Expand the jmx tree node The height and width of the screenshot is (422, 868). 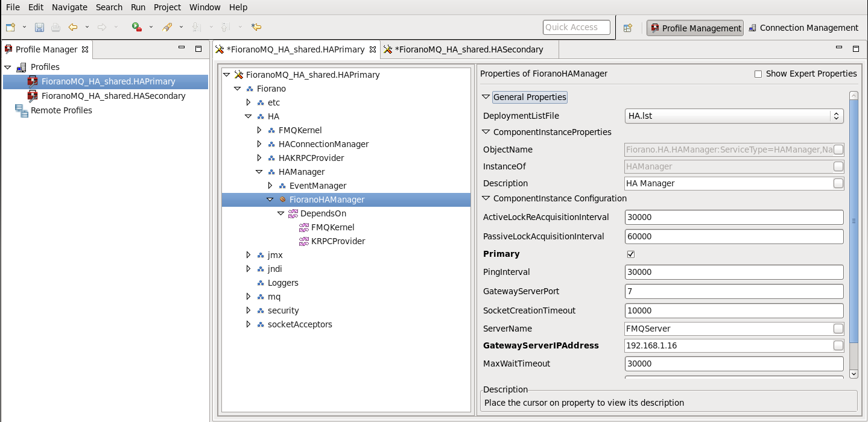point(249,255)
